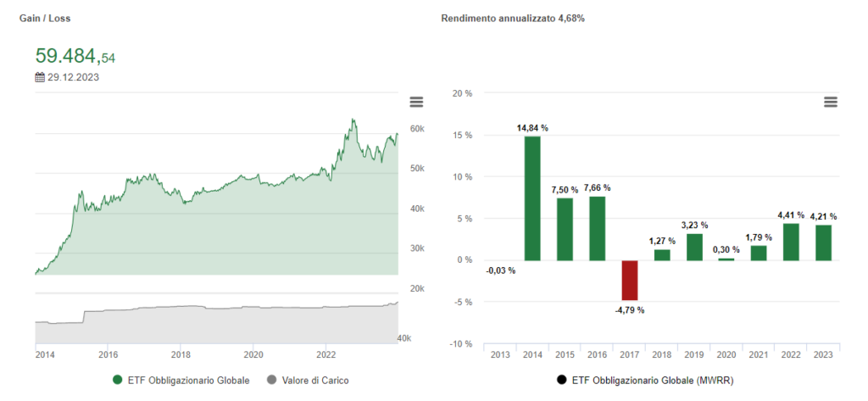Open the Gain / Loss chart hamburger menu

click(415, 102)
